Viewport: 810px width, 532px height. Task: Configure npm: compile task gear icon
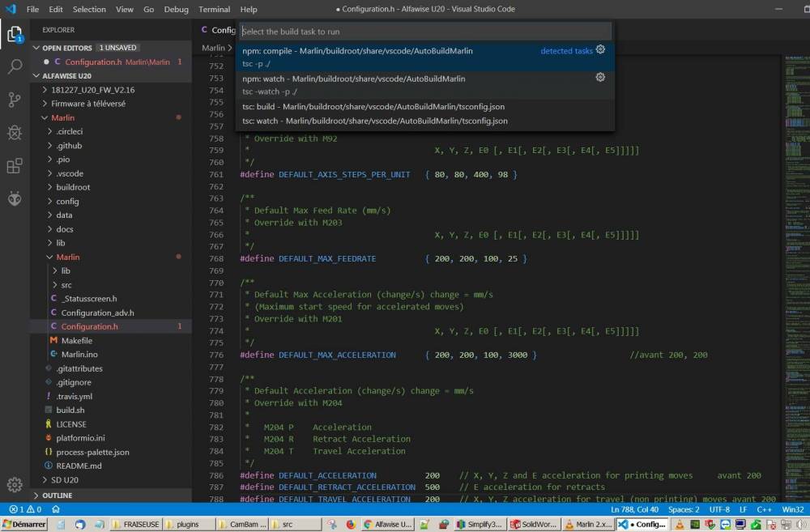(x=600, y=50)
